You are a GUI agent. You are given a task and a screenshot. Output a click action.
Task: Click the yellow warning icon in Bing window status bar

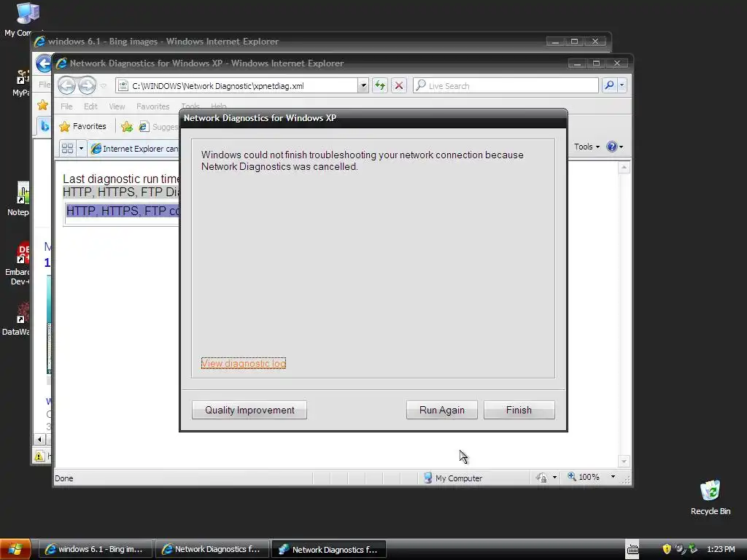click(x=39, y=456)
